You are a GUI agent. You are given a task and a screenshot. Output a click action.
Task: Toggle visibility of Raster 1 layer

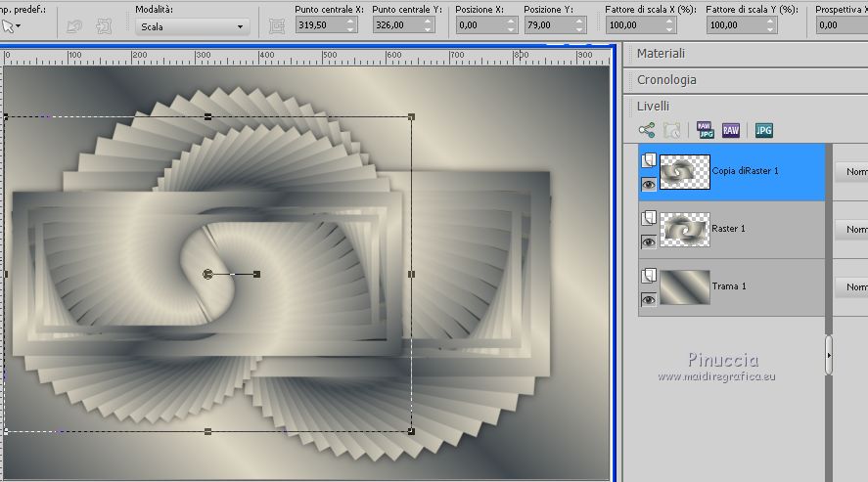[648, 241]
